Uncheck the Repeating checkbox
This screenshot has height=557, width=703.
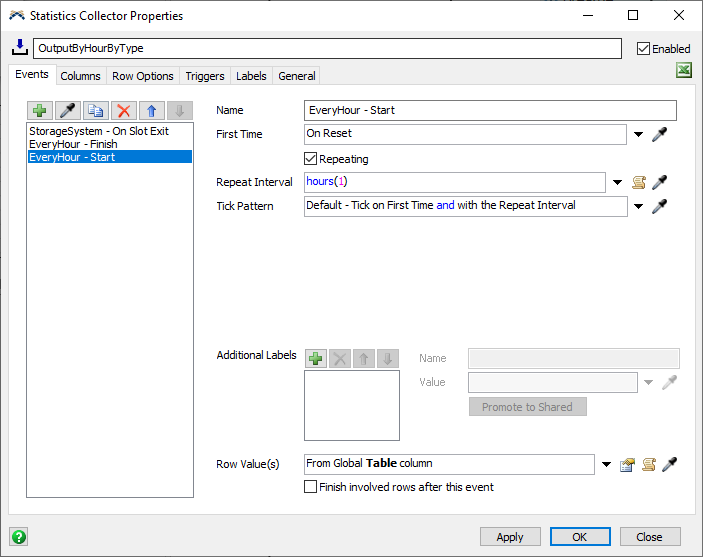pyautogui.click(x=310, y=158)
